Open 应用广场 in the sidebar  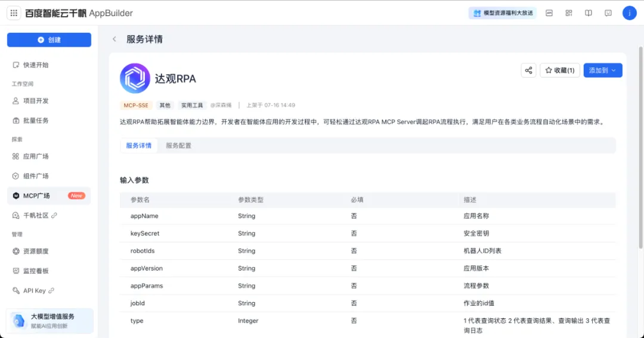36,156
